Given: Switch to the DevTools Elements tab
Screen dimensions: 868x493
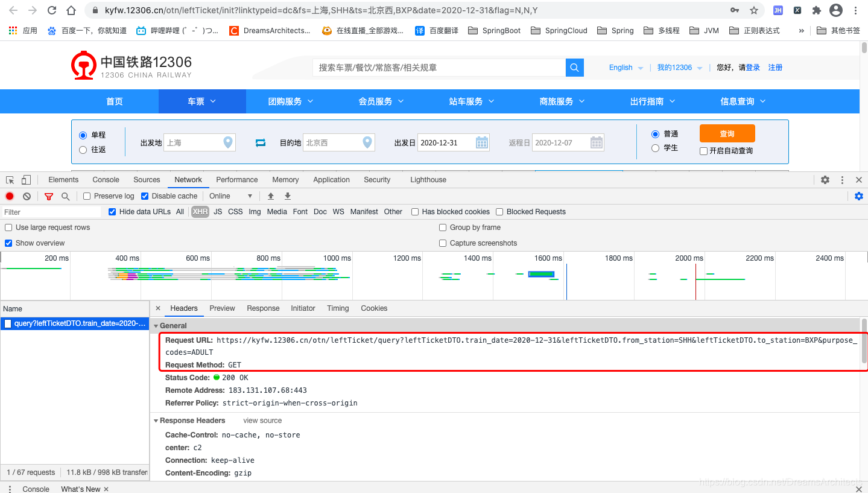Looking at the screenshot, I should [x=63, y=180].
